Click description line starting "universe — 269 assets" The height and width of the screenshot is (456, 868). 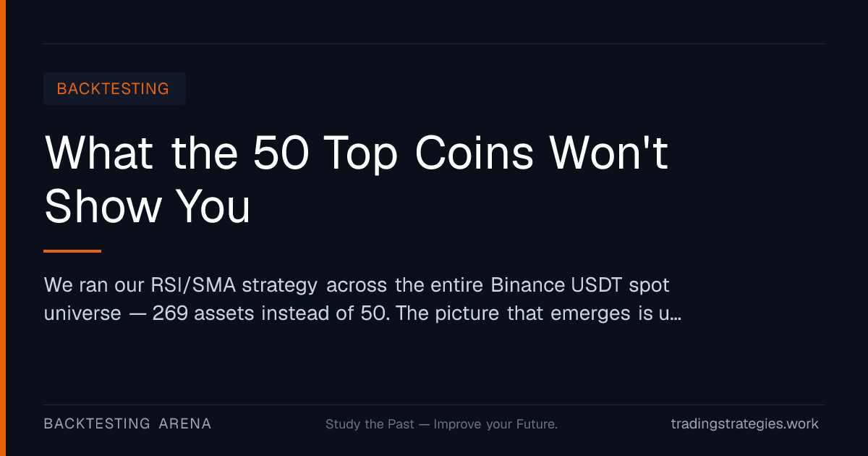pos(362,315)
